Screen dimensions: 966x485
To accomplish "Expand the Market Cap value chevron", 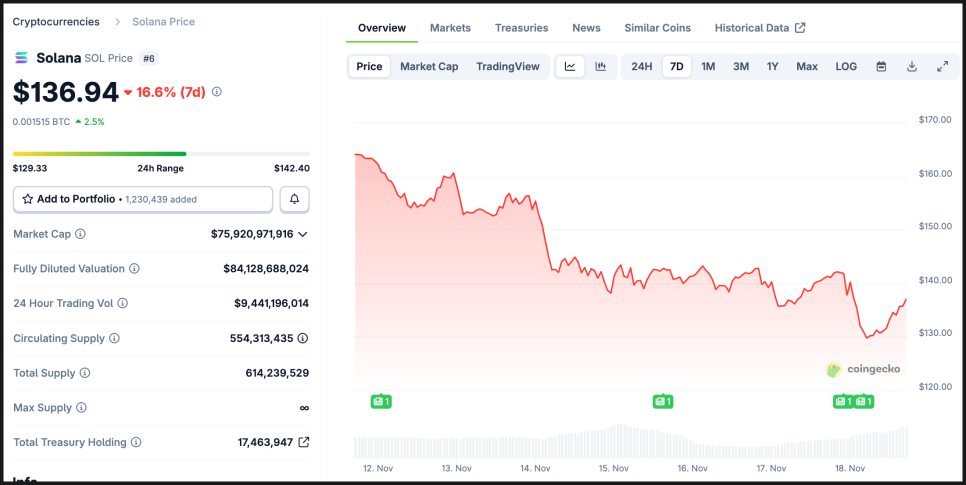I will (x=303, y=234).
